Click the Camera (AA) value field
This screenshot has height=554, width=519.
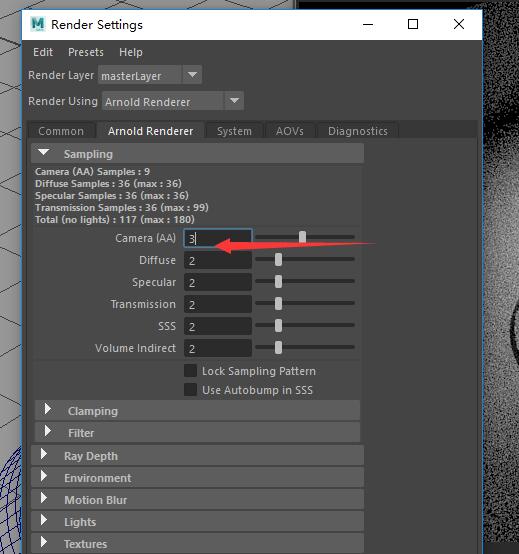point(218,238)
